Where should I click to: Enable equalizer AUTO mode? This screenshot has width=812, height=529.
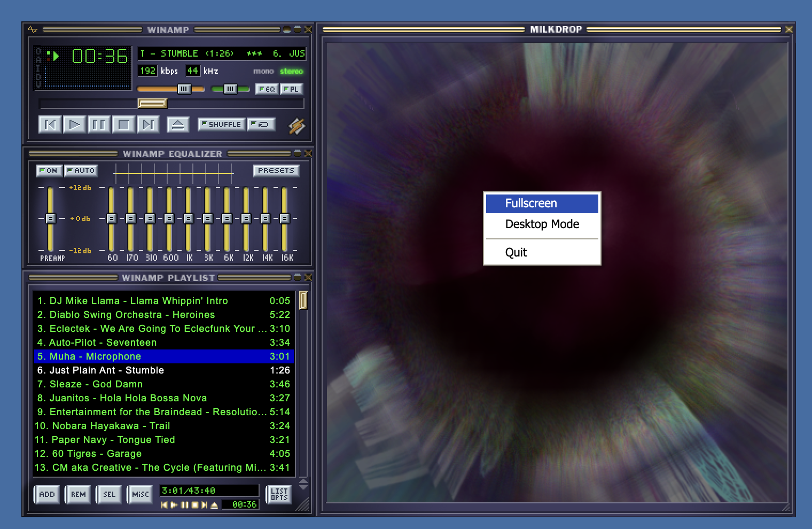[81, 170]
